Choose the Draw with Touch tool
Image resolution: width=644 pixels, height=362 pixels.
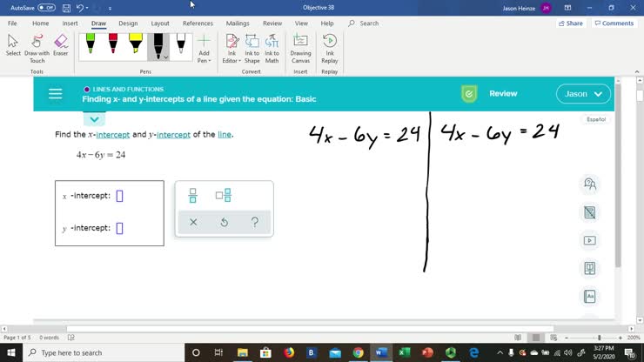click(x=37, y=45)
